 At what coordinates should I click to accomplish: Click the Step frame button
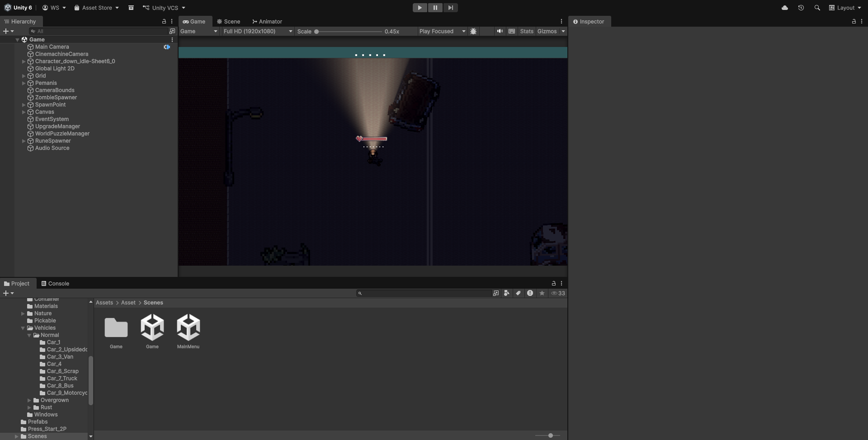coord(450,8)
